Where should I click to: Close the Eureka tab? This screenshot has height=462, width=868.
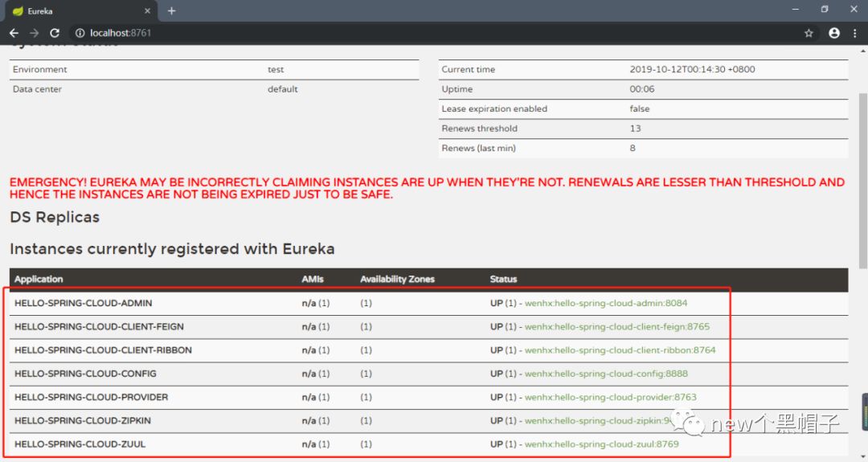[147, 11]
